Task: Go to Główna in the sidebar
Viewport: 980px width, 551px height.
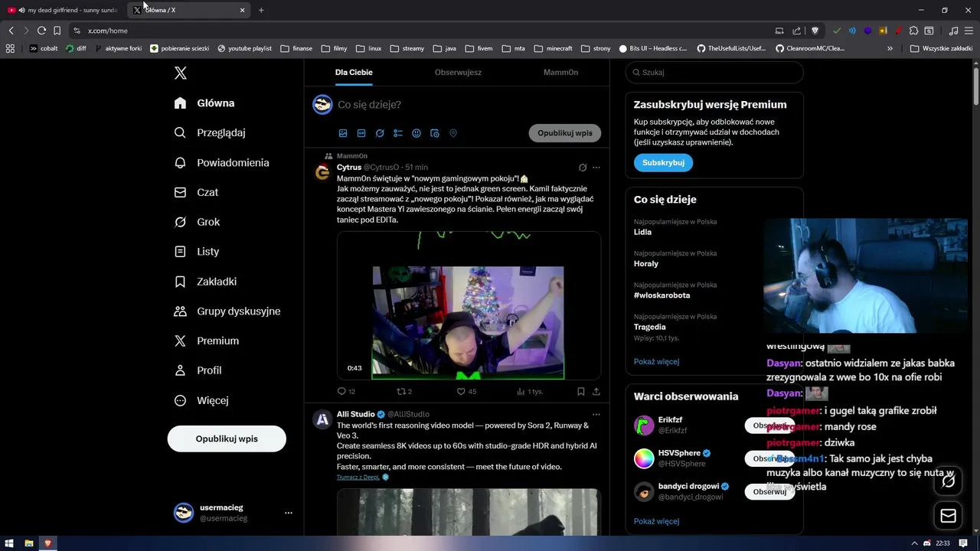Action: tap(204, 103)
